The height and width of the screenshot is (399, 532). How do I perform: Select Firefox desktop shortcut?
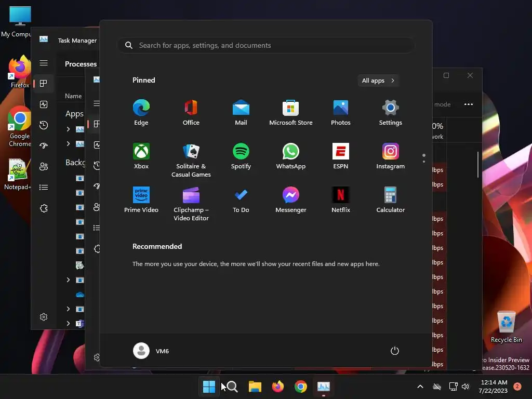tap(20, 72)
